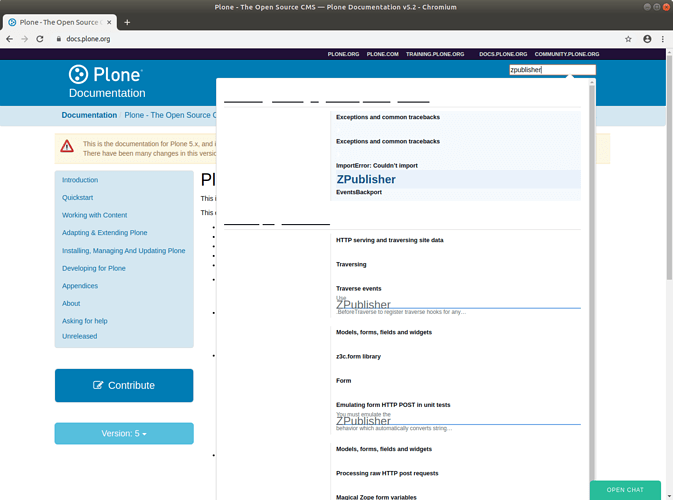
Task: Click the Plone Documentation header title
Action: [107, 93]
